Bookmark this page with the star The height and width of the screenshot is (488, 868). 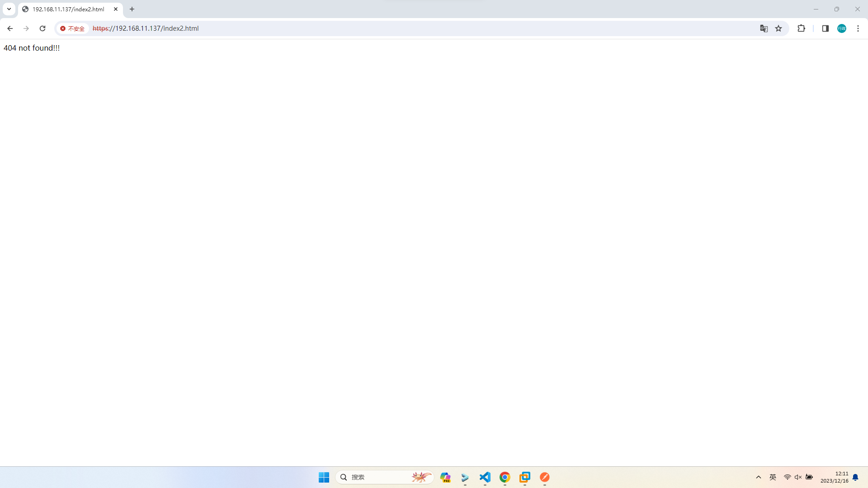click(x=778, y=28)
